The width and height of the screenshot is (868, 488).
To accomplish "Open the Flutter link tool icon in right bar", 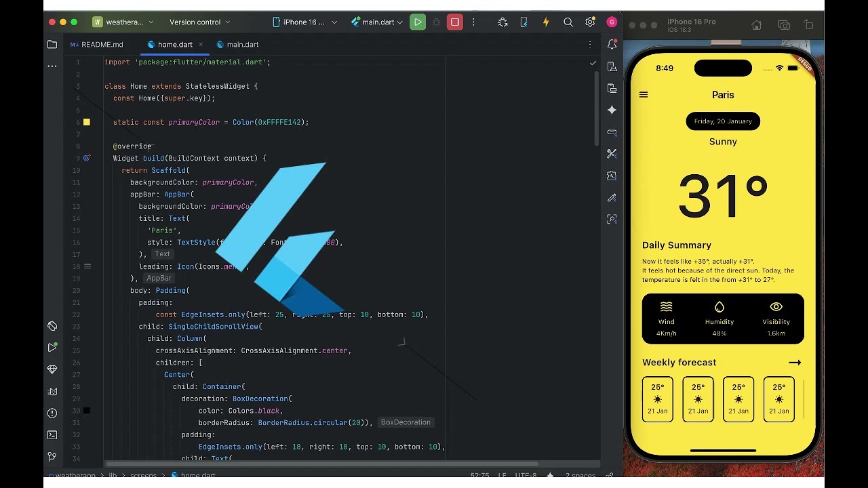I will point(612,132).
